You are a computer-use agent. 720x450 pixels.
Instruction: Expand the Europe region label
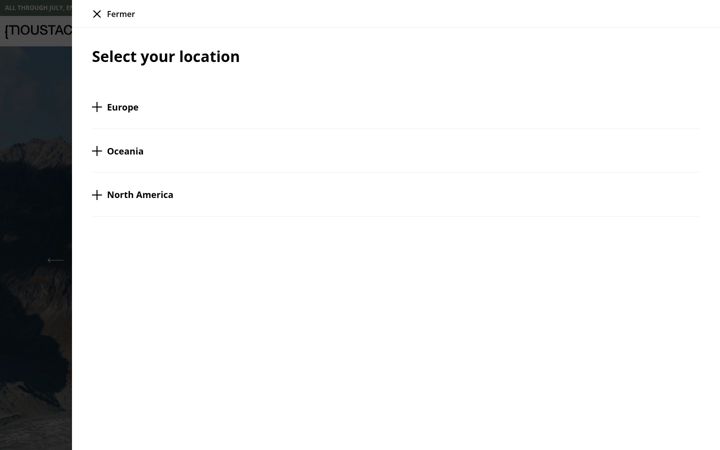(123, 107)
